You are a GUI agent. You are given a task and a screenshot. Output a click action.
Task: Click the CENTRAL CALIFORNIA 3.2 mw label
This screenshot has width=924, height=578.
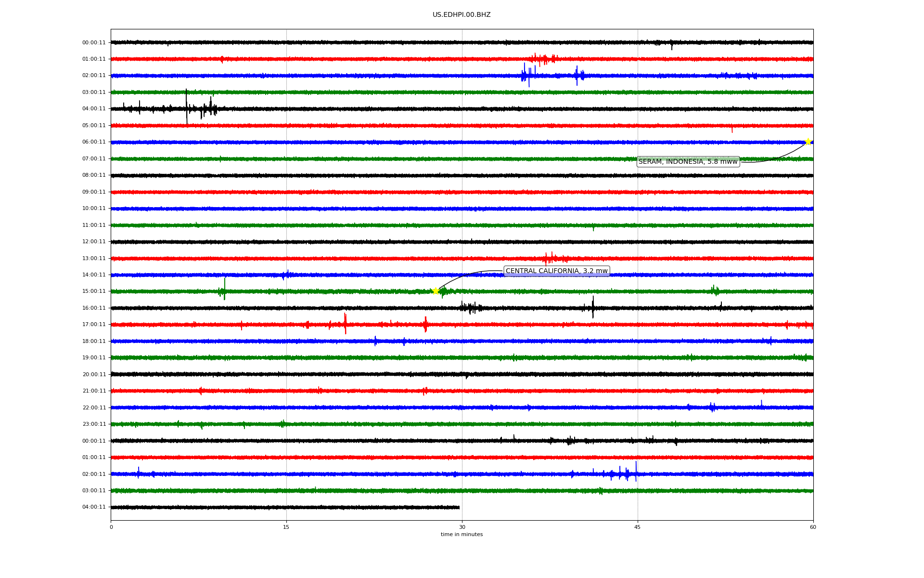(x=556, y=271)
